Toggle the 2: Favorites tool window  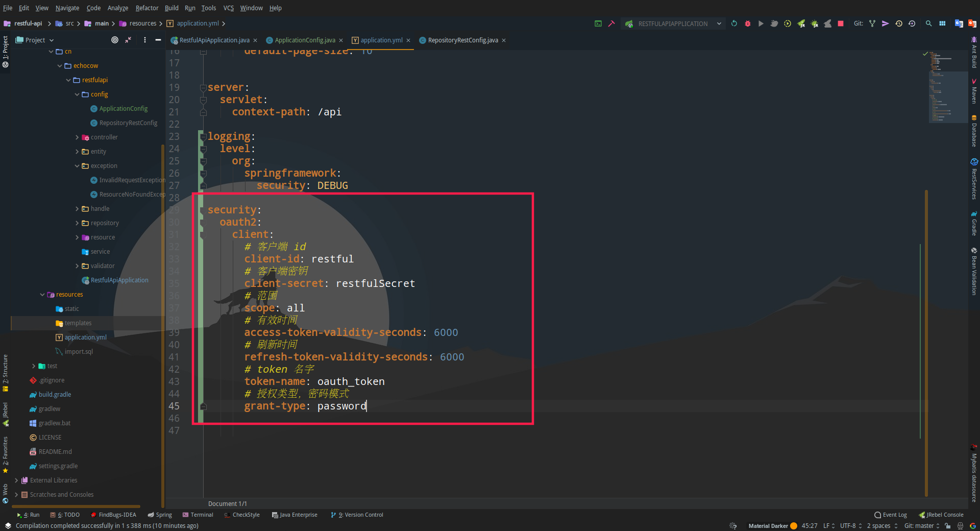click(6, 455)
